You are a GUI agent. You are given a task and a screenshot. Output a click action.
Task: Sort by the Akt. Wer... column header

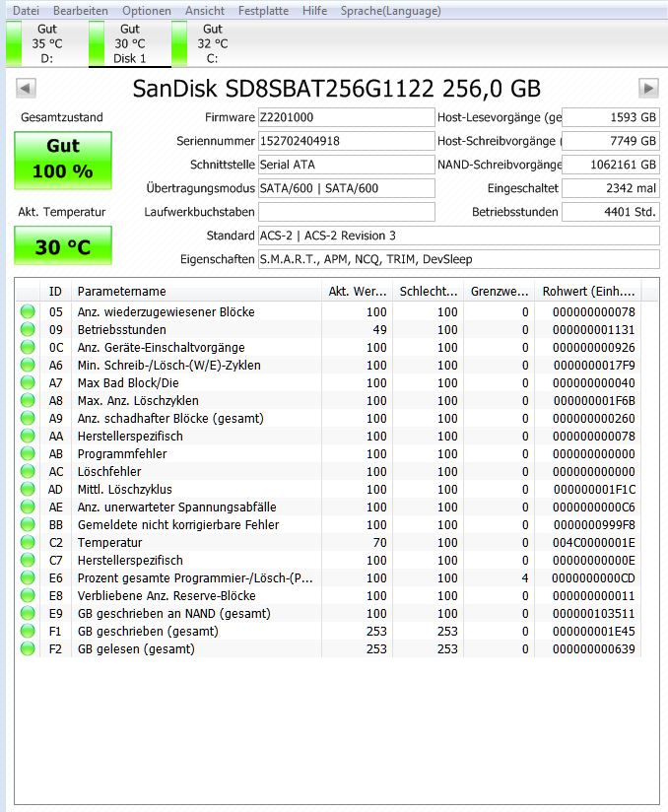(357, 291)
